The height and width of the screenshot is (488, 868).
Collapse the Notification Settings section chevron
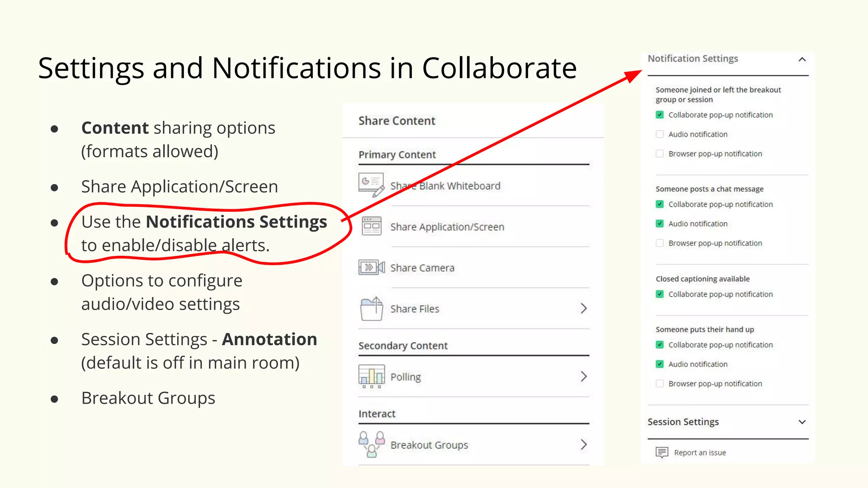[x=802, y=59]
